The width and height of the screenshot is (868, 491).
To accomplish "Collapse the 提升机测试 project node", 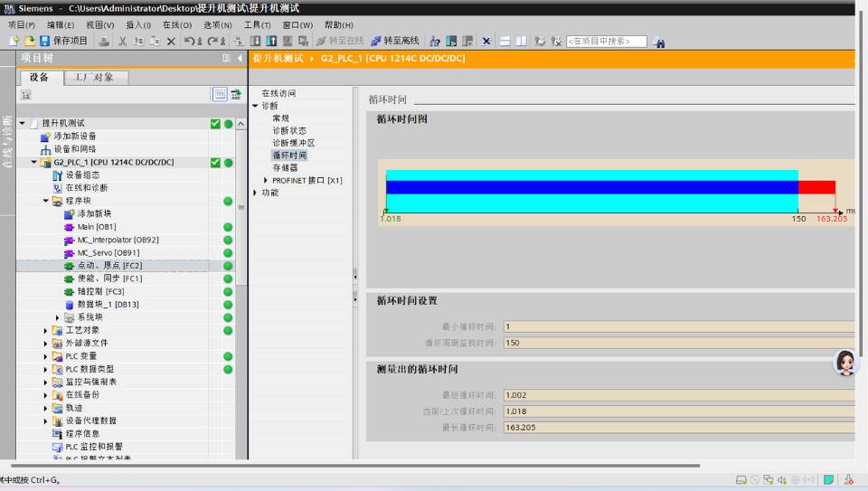I will [x=22, y=123].
